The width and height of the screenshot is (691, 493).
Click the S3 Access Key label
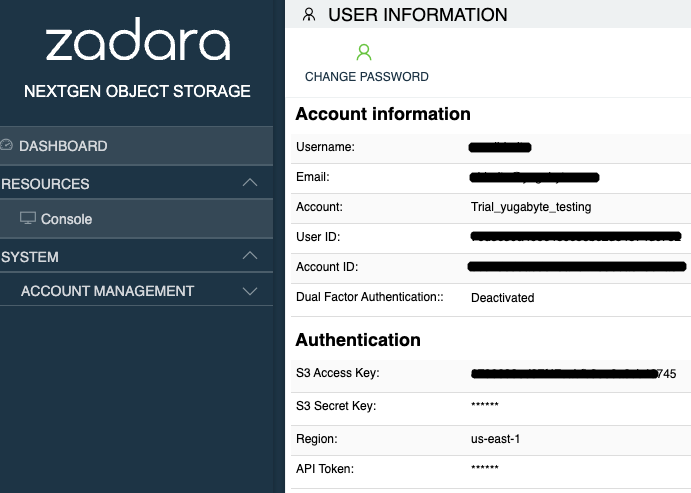(x=338, y=373)
